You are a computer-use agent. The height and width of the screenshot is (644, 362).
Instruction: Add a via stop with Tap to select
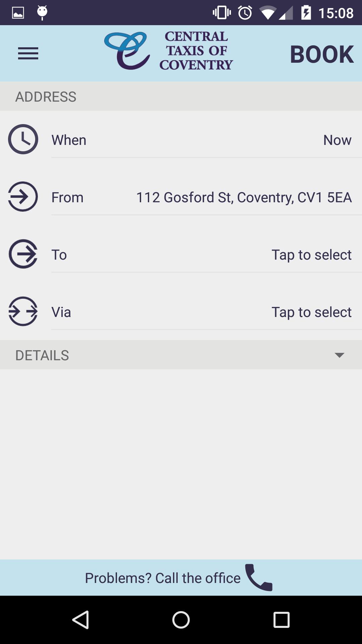pyautogui.click(x=311, y=312)
